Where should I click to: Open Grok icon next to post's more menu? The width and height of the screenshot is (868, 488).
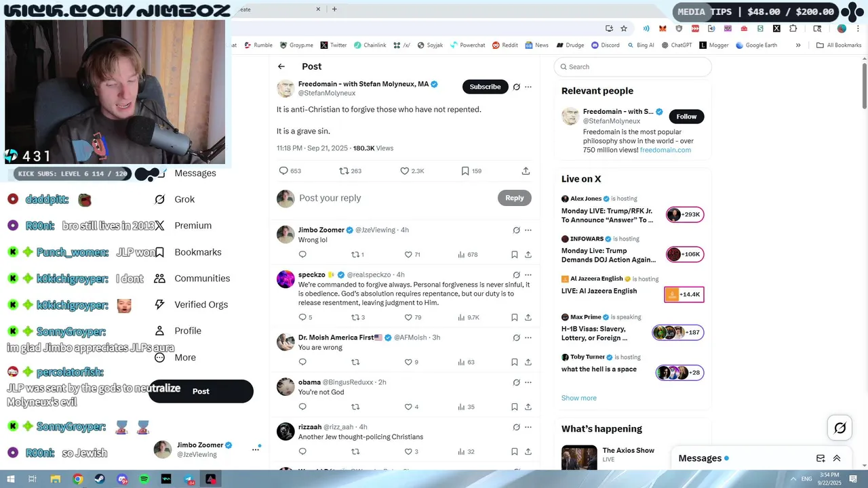click(x=516, y=87)
